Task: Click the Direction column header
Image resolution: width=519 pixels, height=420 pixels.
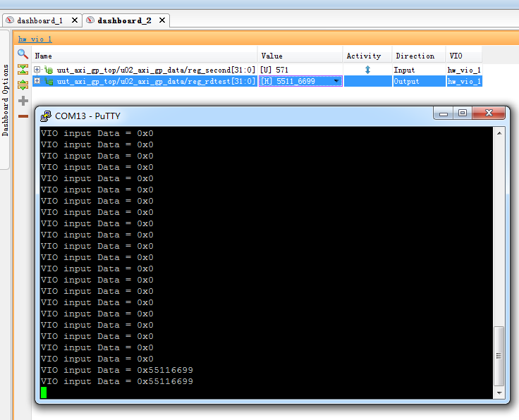Action: [x=419, y=56]
